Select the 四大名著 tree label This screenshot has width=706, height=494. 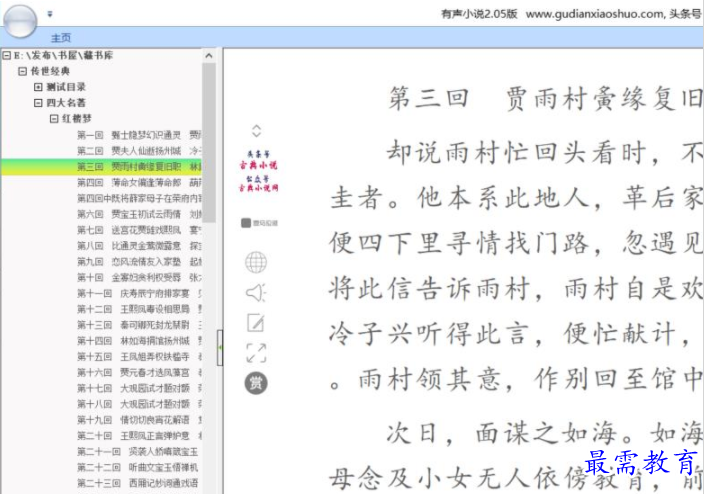[66, 103]
